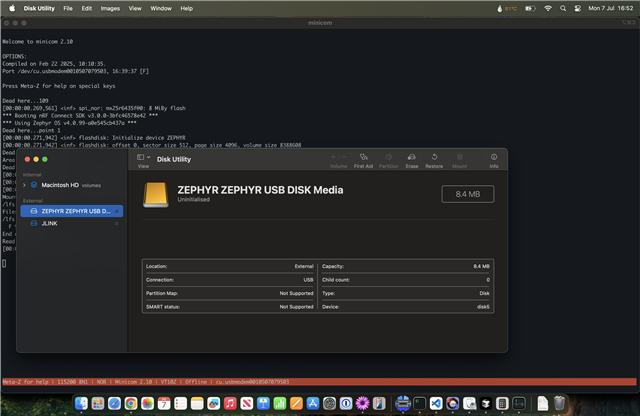
Task: Click the 8.4 MB capacity box
Action: 468,194
